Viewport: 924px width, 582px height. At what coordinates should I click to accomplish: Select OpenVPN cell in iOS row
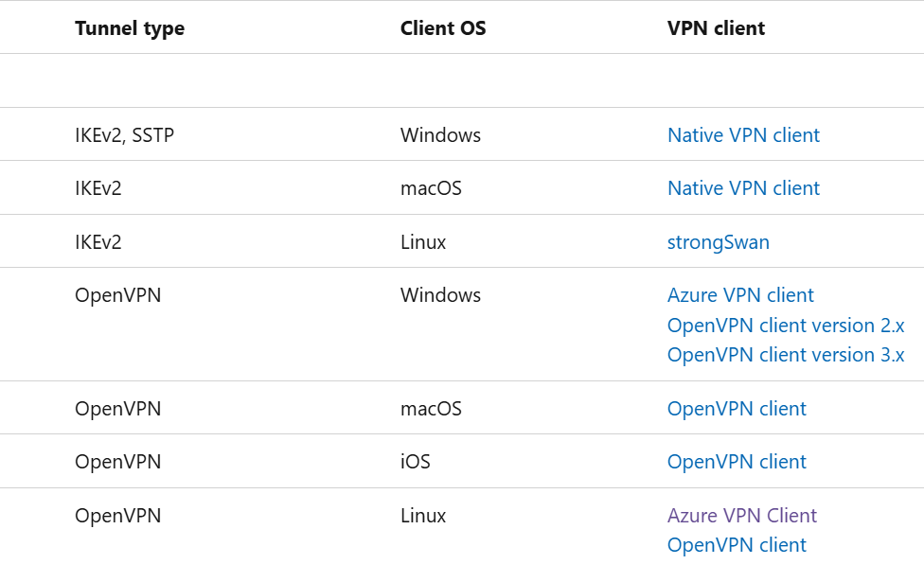(x=117, y=462)
